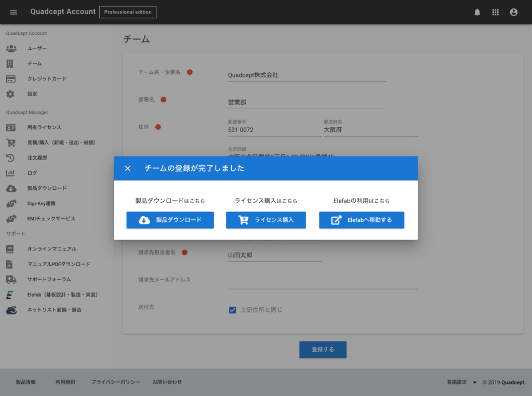Click the Digi-Key連携 handshake icon
The height and width of the screenshot is (396, 532).
coord(10,204)
